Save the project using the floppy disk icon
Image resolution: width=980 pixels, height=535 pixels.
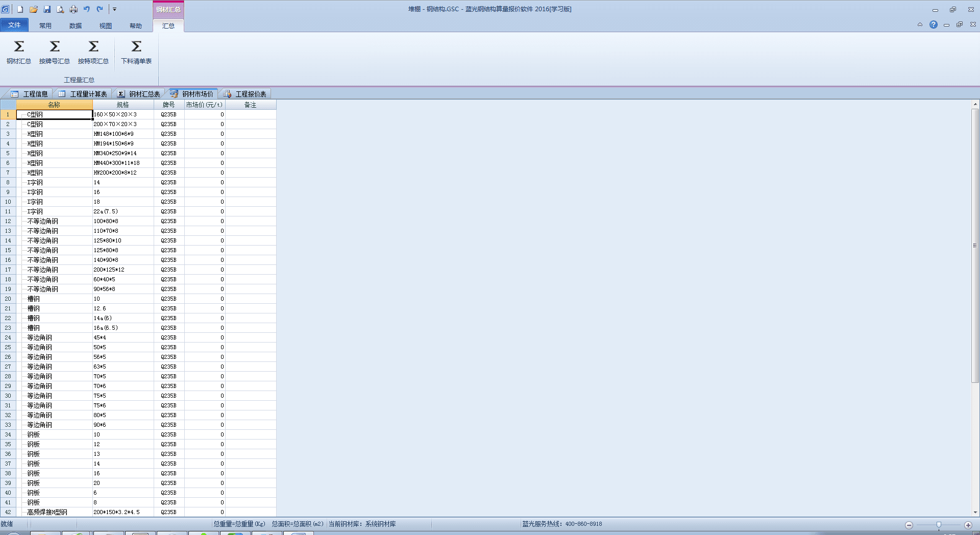coord(47,9)
